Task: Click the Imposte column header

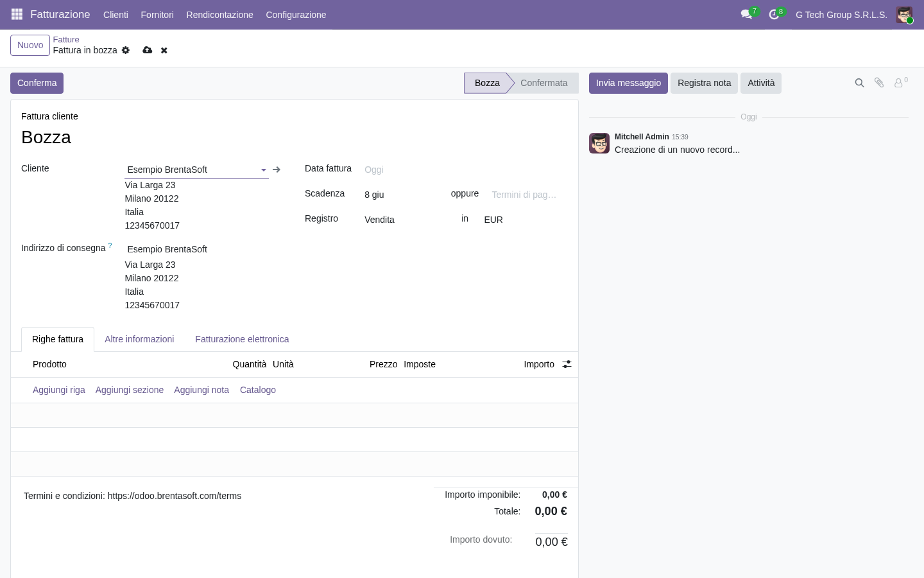Action: click(420, 364)
